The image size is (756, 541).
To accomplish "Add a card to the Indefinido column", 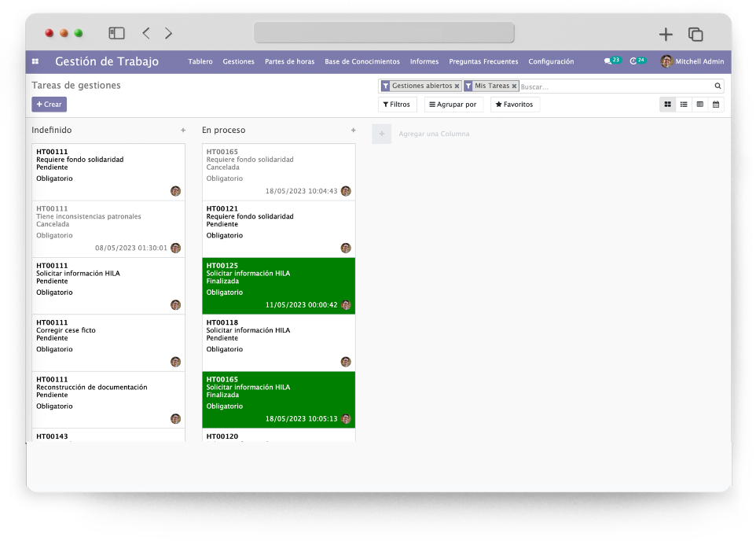I will click(183, 131).
